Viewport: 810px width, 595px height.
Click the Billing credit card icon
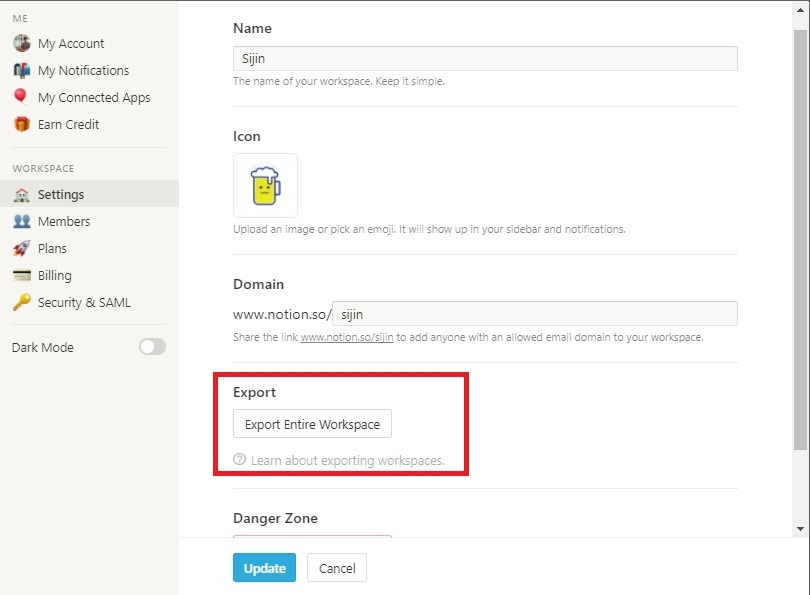click(21, 275)
